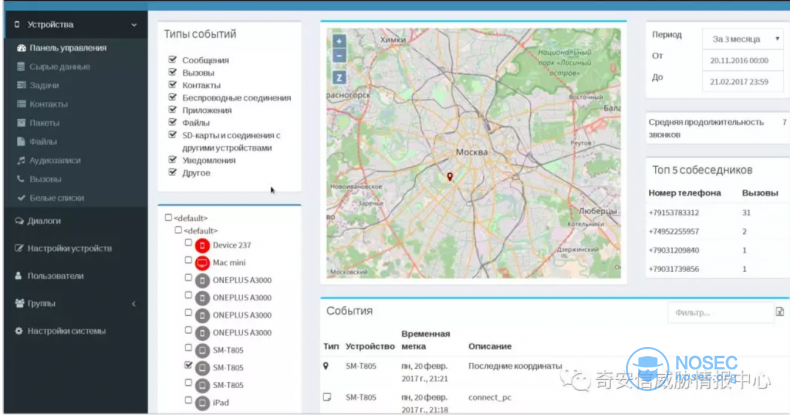Click the Вызовы column header in top contacts
The image size is (790, 415).
click(x=760, y=193)
